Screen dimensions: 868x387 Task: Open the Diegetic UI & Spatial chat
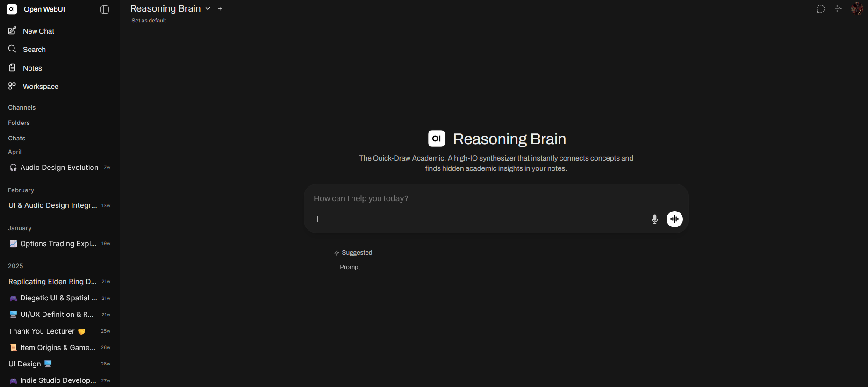pyautogui.click(x=60, y=298)
